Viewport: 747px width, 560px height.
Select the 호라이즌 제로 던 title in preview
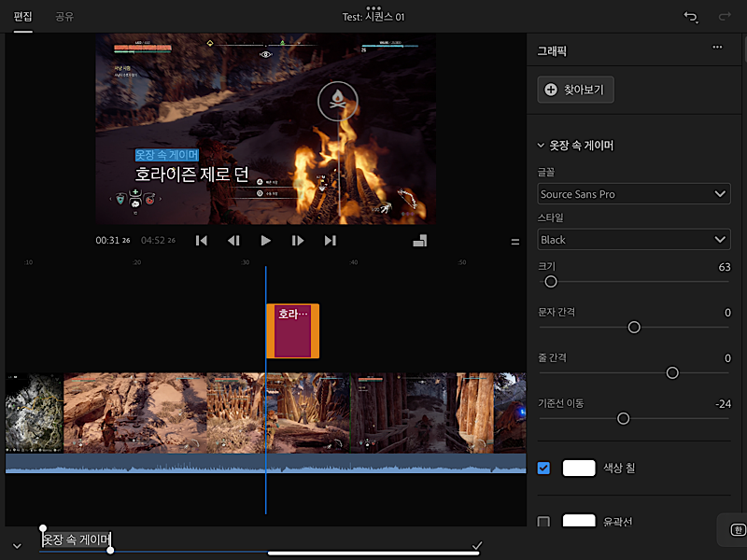coord(191,174)
